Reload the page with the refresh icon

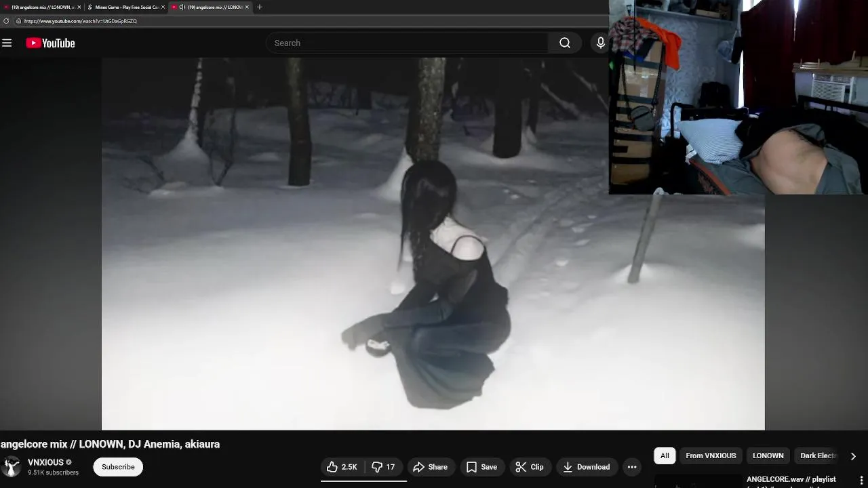click(6, 21)
